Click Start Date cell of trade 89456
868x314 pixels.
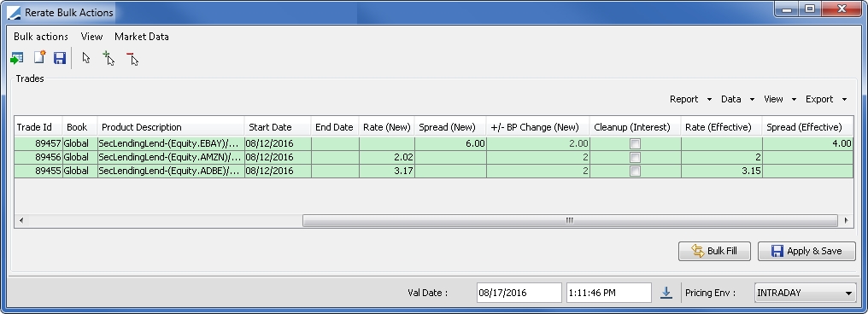coord(278,158)
